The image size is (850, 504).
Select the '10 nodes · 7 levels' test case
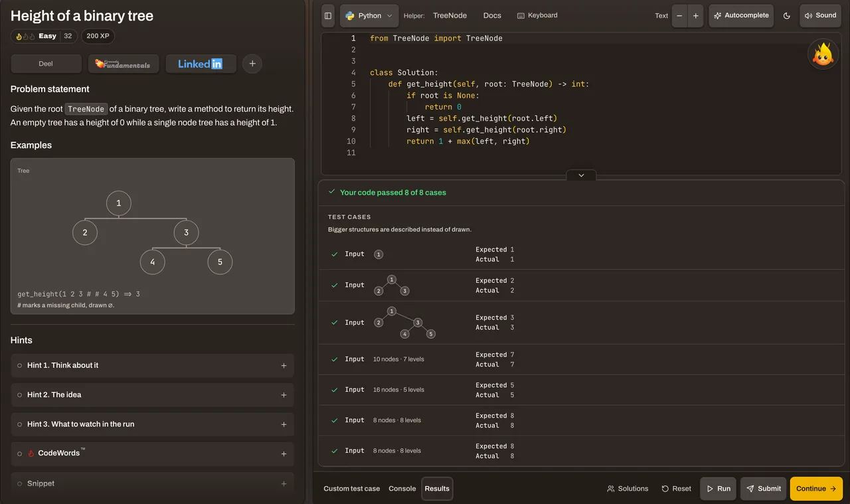click(581, 359)
